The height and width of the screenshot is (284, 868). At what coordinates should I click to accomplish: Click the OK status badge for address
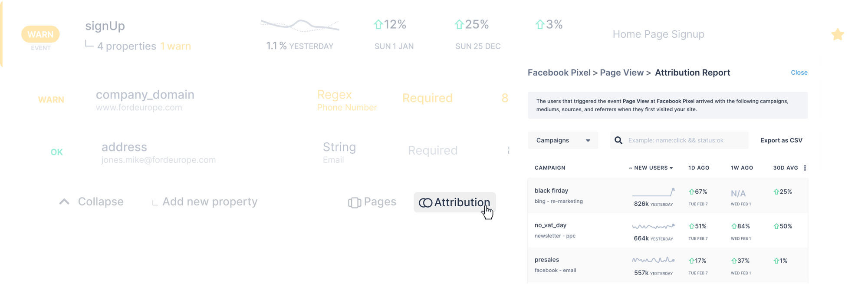tap(57, 152)
